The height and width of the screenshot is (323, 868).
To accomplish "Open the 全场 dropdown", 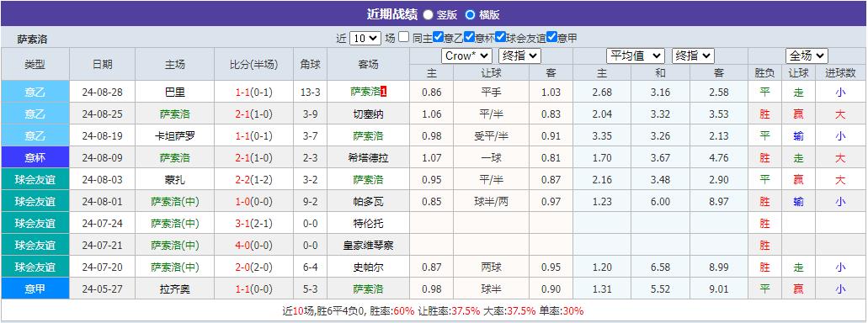I will click(807, 56).
